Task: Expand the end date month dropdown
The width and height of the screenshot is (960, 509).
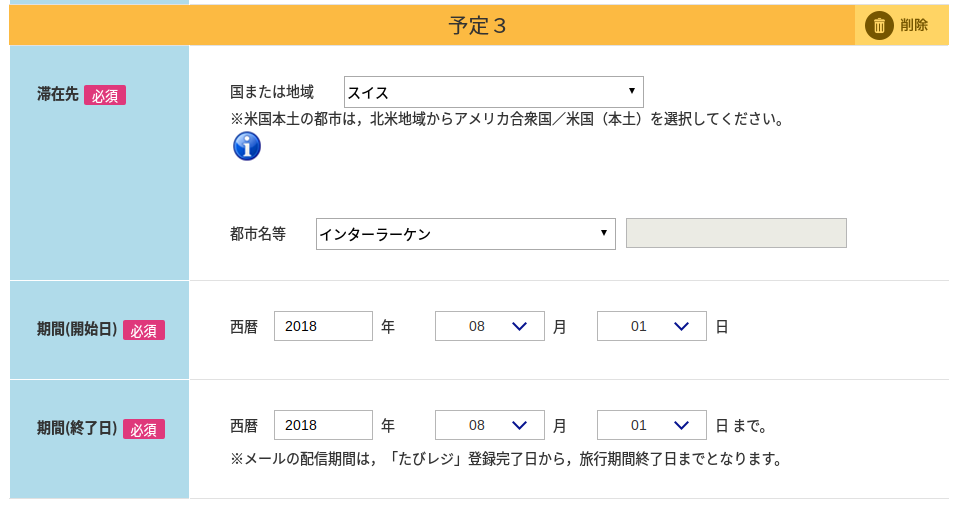Action: click(x=490, y=425)
